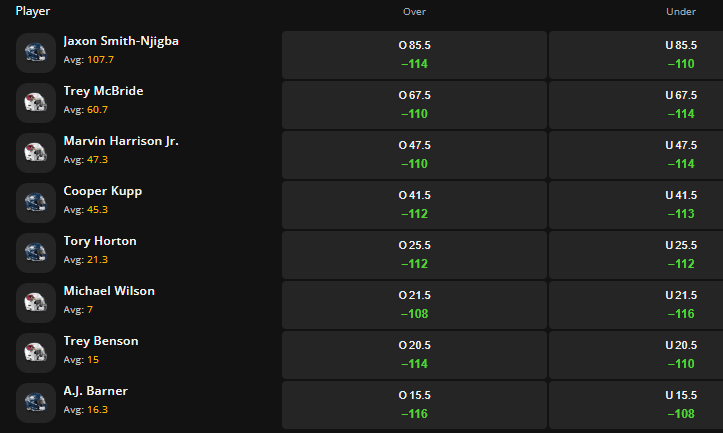Click Marvin Harrison Jr.'s helmet icon
723x433 pixels.
point(36,153)
